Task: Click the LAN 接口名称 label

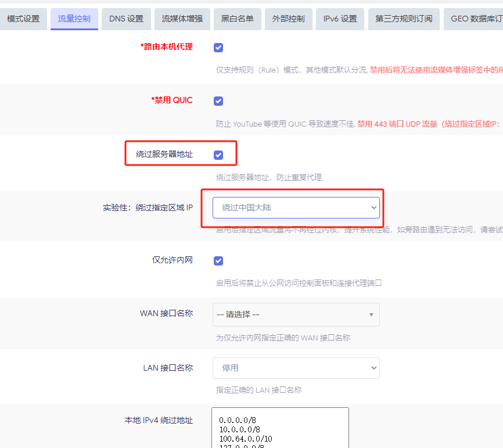Action: click(x=168, y=368)
